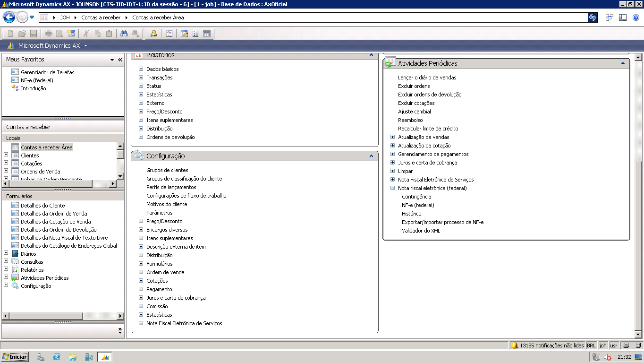Click the Open folder toolbar icon
The height and width of the screenshot is (363, 644).
(22, 34)
